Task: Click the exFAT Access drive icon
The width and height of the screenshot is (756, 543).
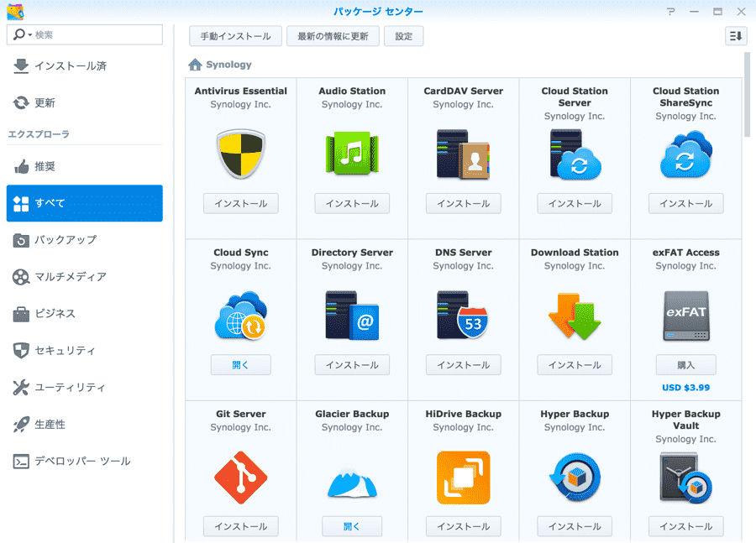Action: [686, 316]
